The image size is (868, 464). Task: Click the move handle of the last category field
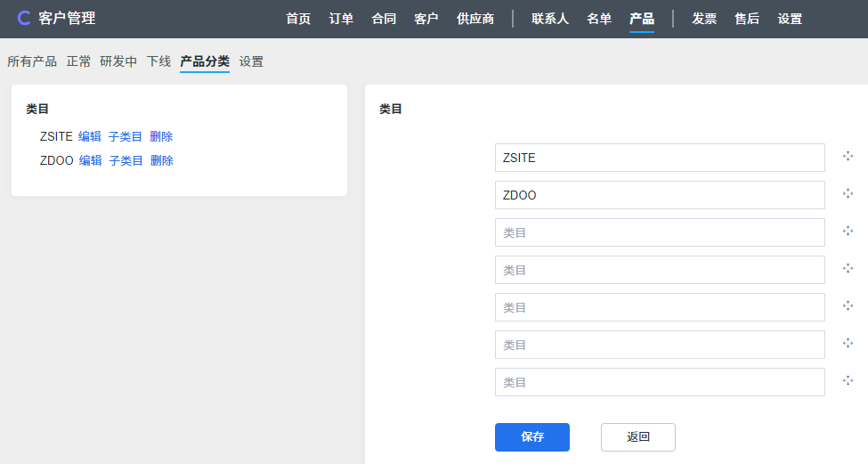coord(848,381)
